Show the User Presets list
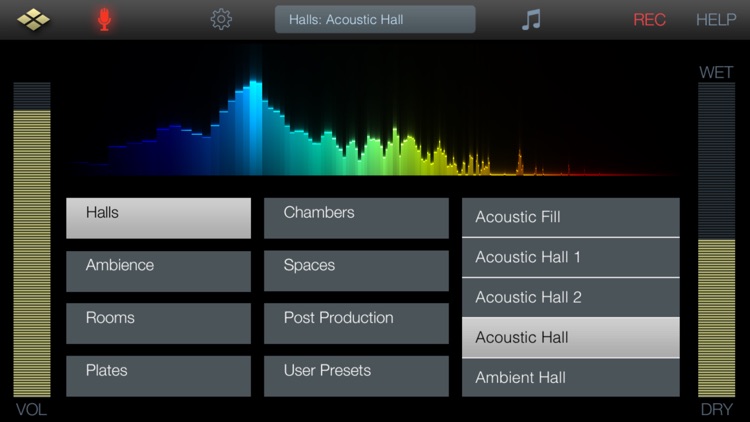The image size is (750, 422). pos(356,376)
